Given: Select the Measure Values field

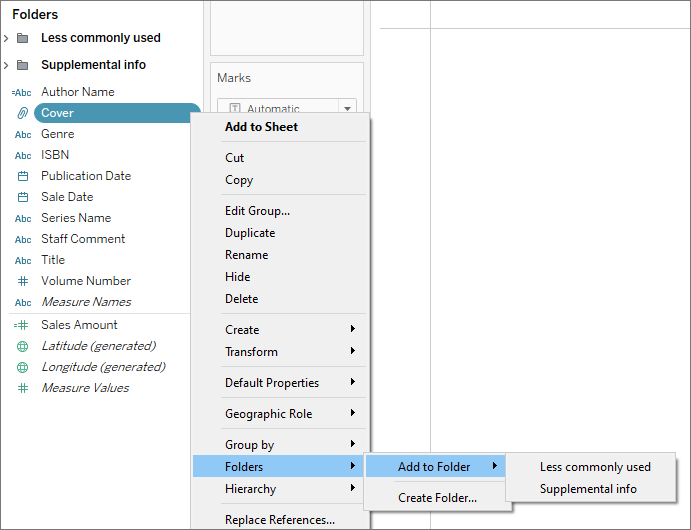Looking at the screenshot, I should [x=85, y=388].
